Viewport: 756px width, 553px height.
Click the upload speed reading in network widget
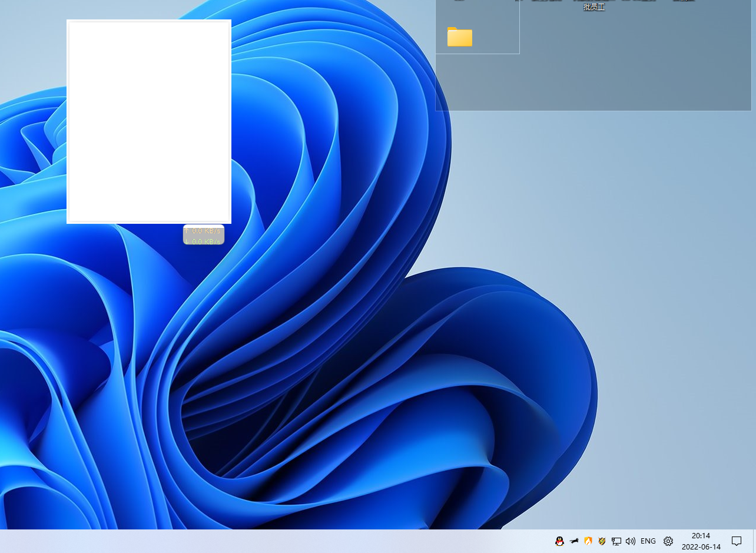tap(204, 230)
